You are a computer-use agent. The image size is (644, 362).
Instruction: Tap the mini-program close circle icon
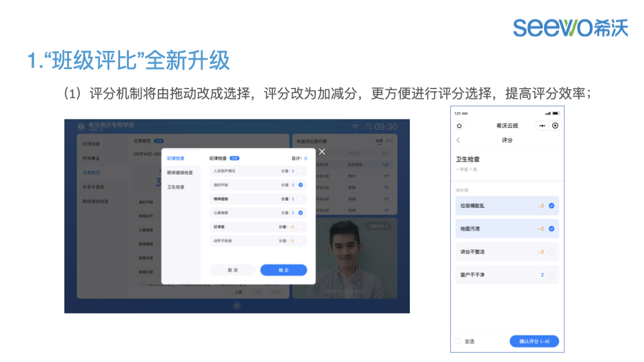(x=555, y=125)
